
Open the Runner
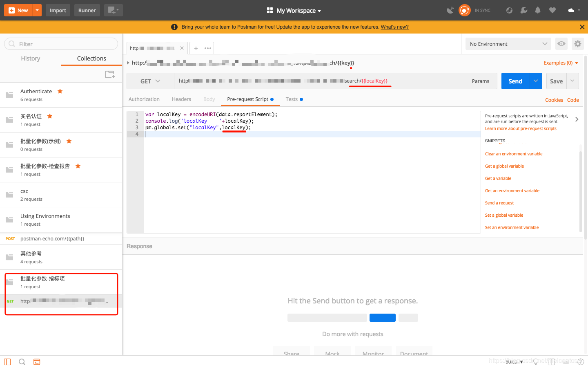coord(87,10)
